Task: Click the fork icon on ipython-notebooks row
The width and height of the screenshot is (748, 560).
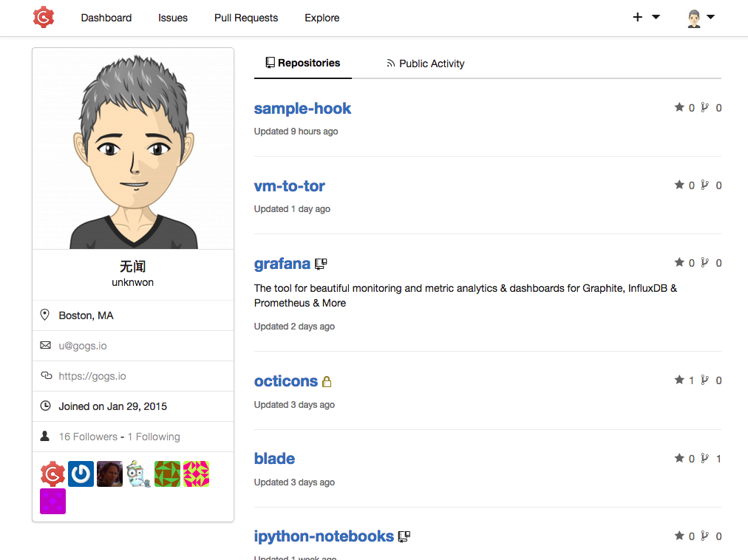Action: tap(704, 536)
